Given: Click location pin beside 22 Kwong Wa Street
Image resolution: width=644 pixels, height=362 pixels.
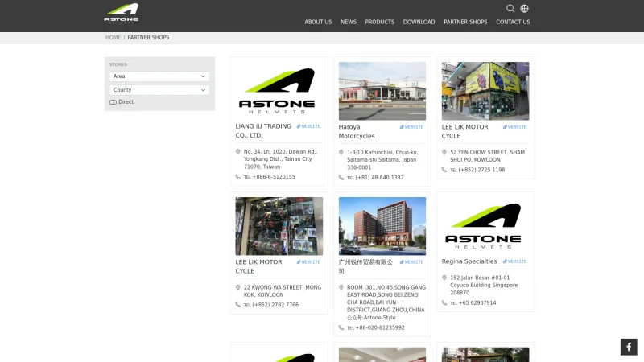Looking at the screenshot, I should (237, 288).
